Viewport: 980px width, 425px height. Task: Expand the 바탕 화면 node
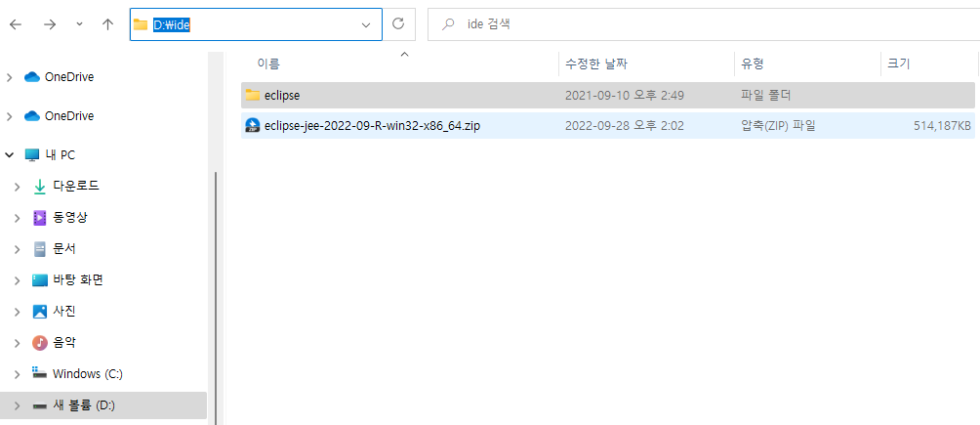pos(18,279)
